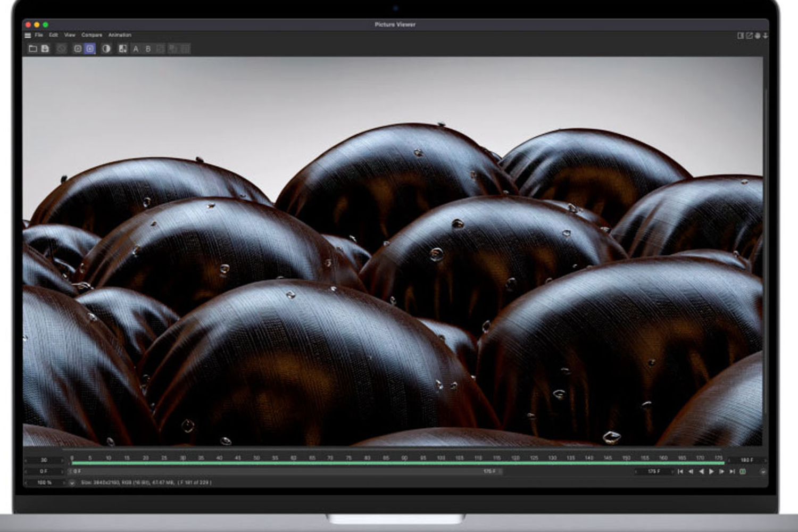Click the Open folder icon in toolbar
Viewport: 798px width, 532px height.
pos(32,49)
